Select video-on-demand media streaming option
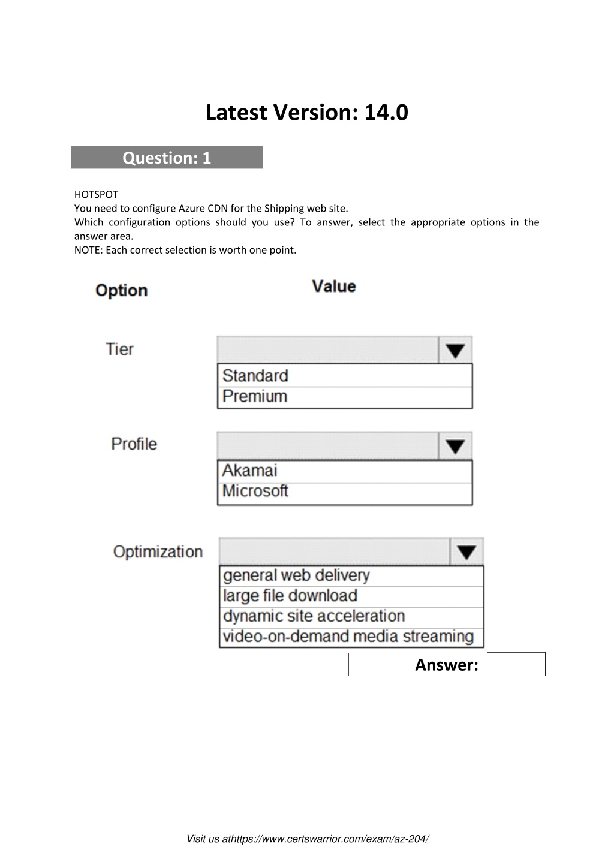Screen dimensions: 614x868 tap(351, 637)
